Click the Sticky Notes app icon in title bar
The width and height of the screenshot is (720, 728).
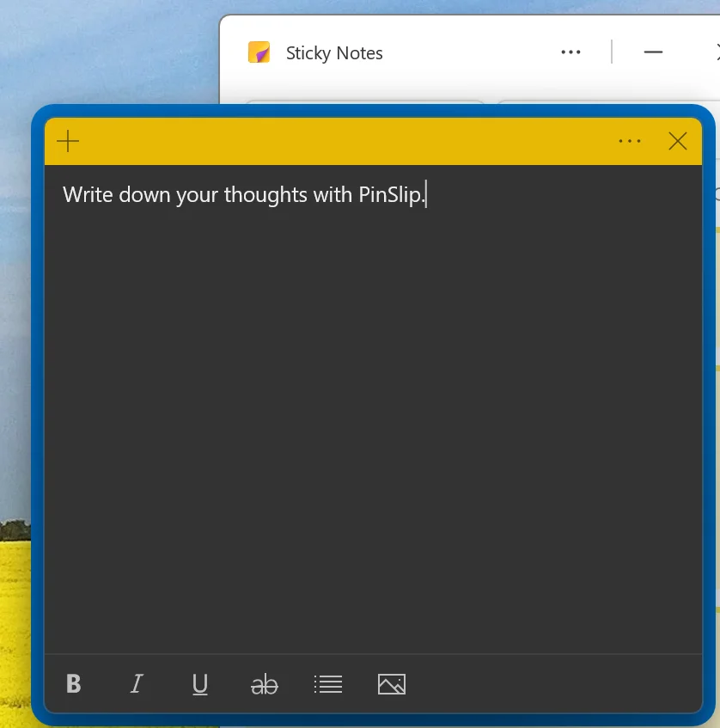[x=259, y=52]
